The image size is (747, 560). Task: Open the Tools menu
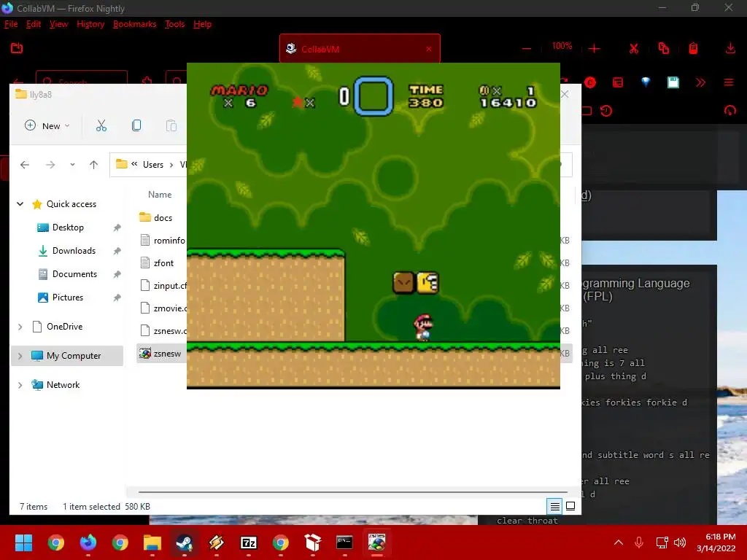(x=175, y=24)
